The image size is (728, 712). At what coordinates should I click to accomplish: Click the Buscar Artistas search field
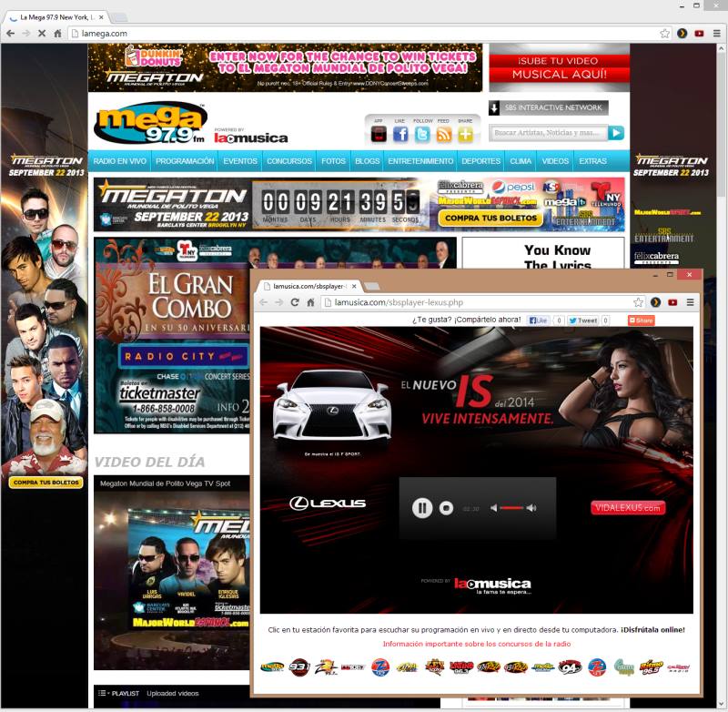(x=548, y=133)
